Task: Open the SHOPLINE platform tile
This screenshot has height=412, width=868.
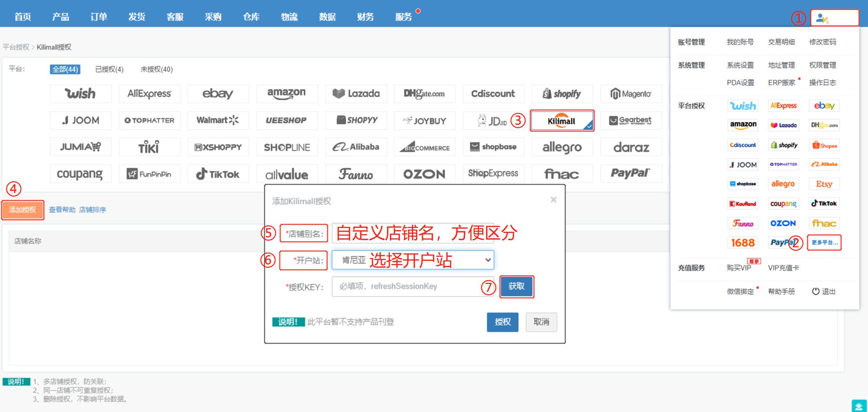Action: (x=287, y=147)
